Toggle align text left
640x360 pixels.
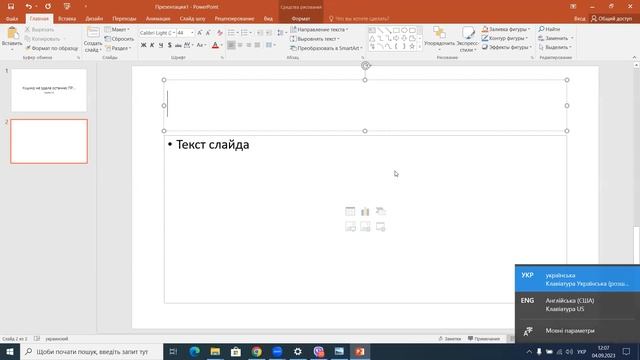[x=231, y=45]
